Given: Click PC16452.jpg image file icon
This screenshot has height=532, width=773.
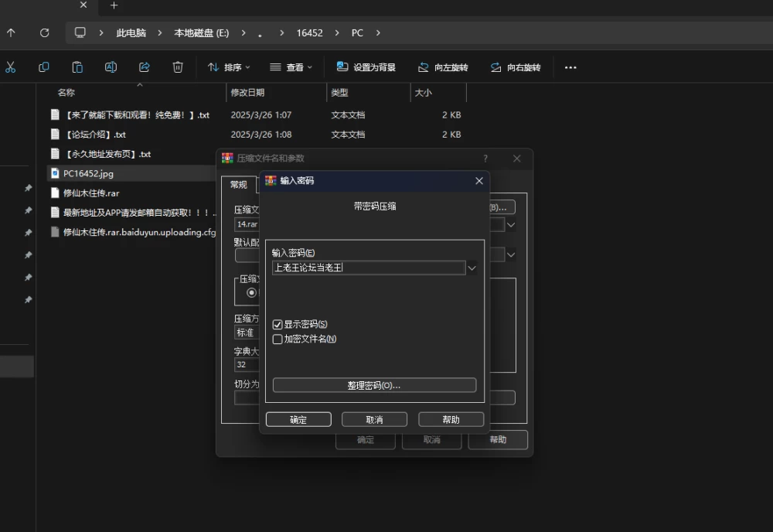Looking at the screenshot, I should point(55,173).
